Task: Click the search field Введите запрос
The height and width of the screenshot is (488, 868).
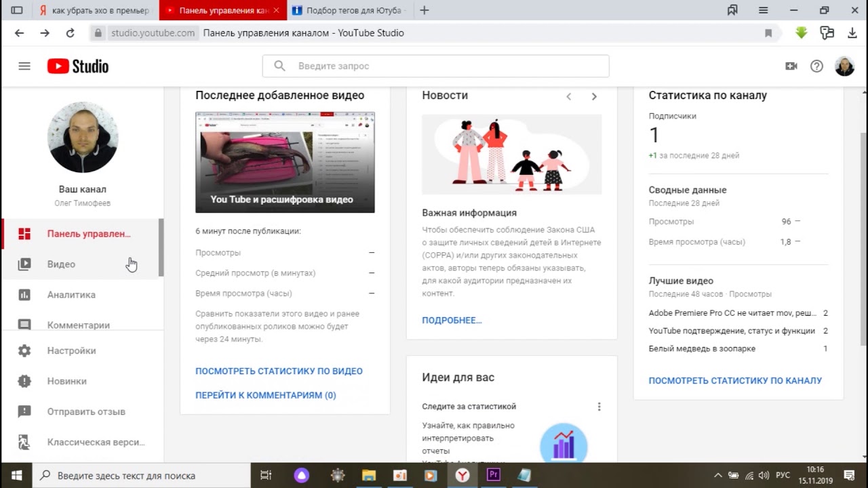Action: coord(435,66)
